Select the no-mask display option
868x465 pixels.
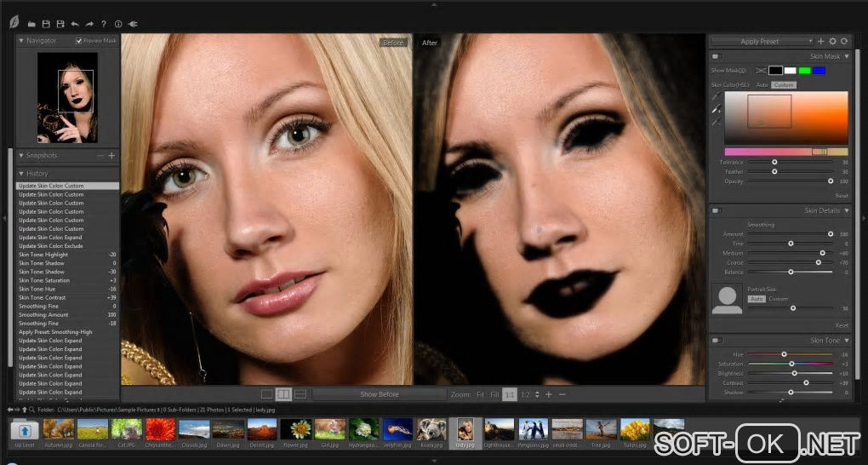[x=761, y=71]
